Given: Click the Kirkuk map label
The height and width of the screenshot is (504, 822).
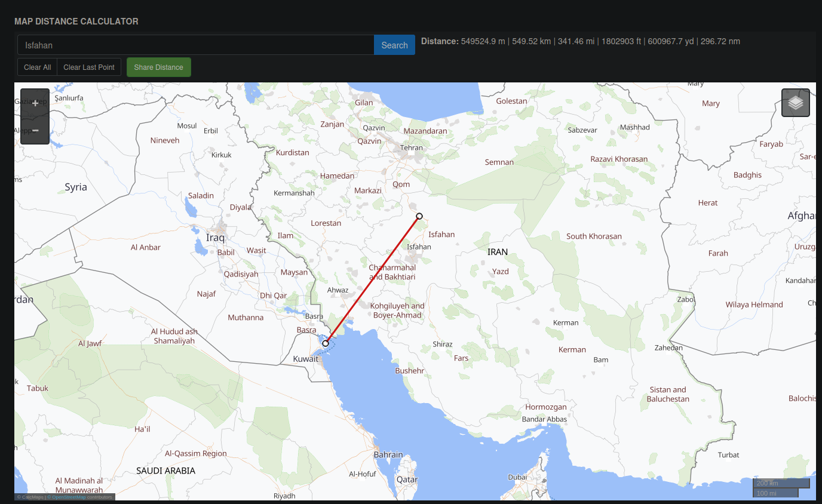Looking at the screenshot, I should [222, 155].
